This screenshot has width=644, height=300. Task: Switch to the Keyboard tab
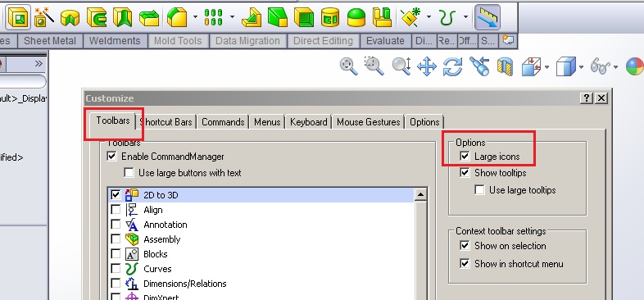tap(308, 122)
